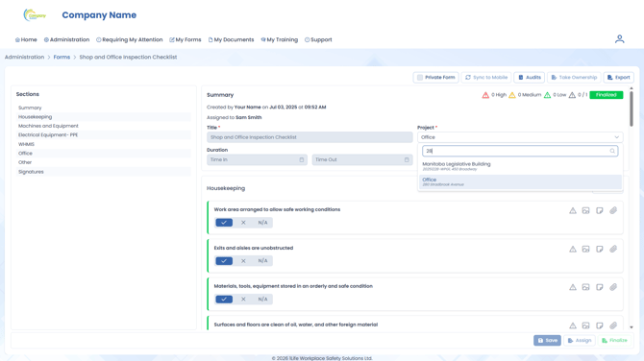The width and height of the screenshot is (644, 361).
Task: Add note to Materials, tools, equipment row
Action: click(600, 287)
